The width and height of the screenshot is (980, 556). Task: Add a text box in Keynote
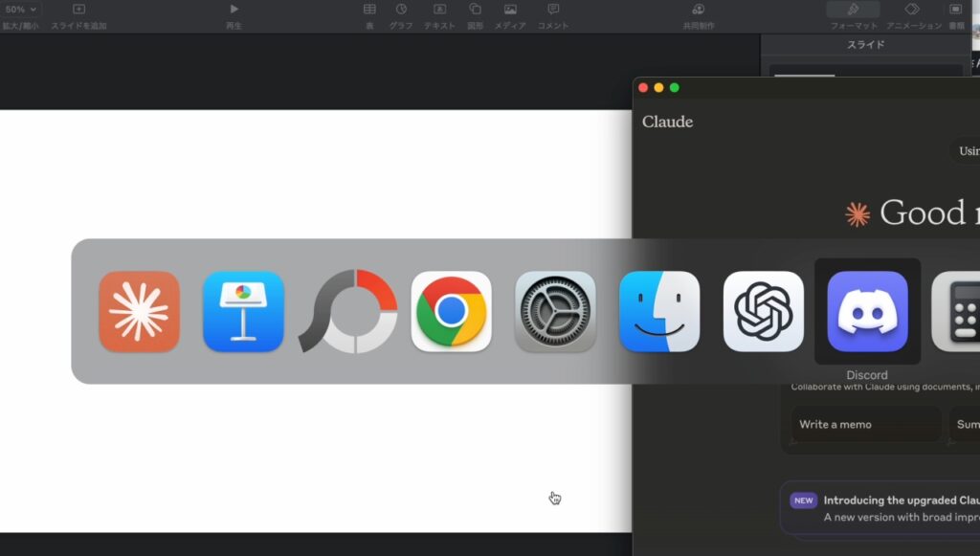439,15
